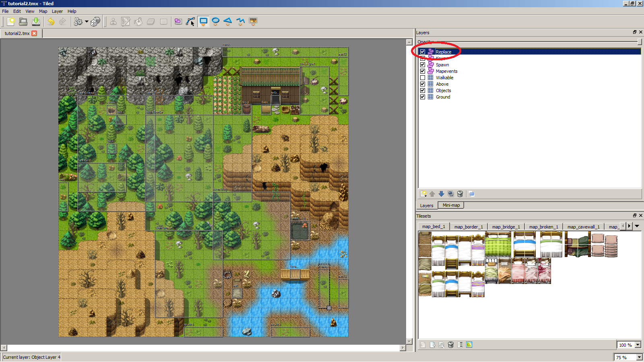
Task: Click the Random mode dice icon
Action: click(x=95, y=21)
